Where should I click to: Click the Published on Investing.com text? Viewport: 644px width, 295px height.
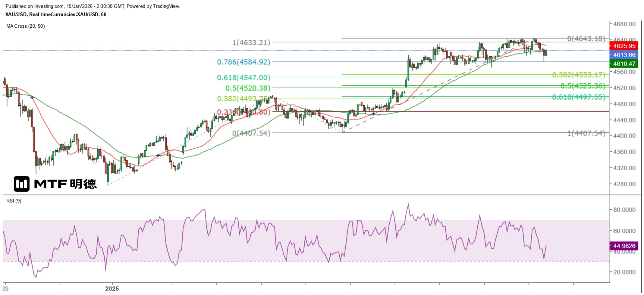click(x=93, y=6)
